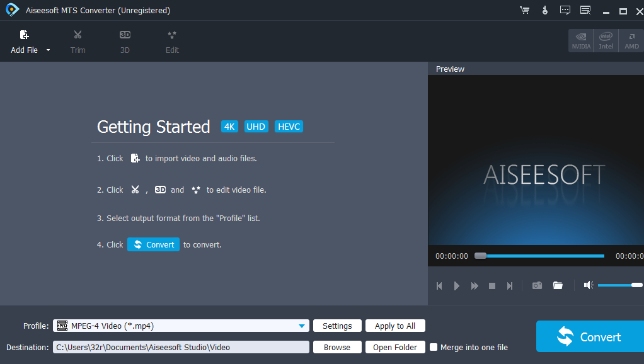This screenshot has height=364, width=644.
Task: Skip to next track in preview
Action: [x=510, y=286]
